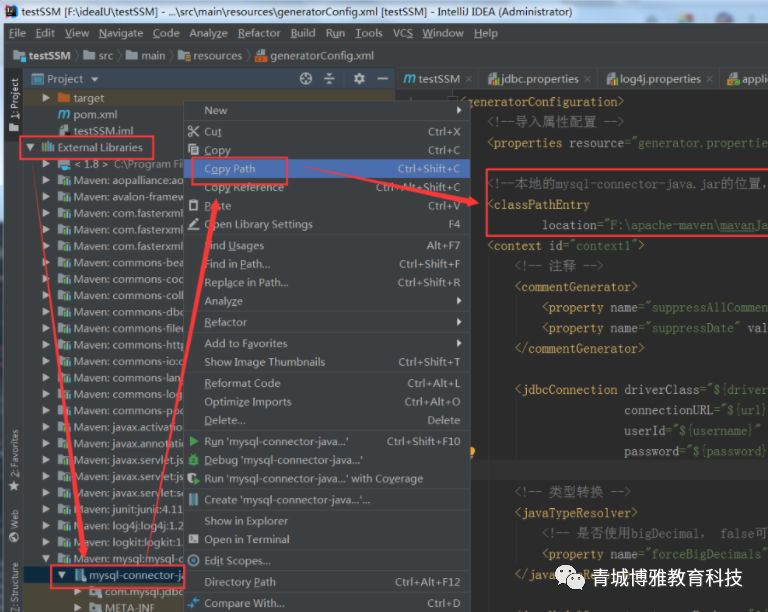
Task: Open the Web side tool window
Action: (x=14, y=526)
